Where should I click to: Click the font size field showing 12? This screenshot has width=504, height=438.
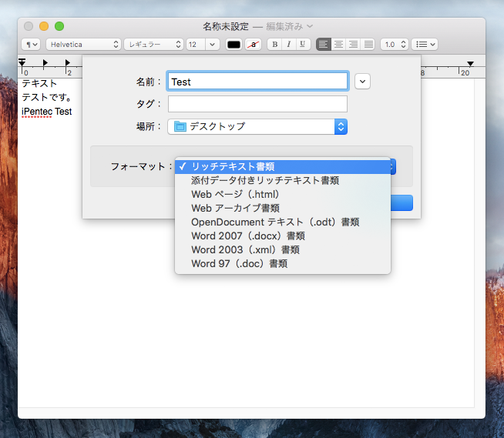tap(196, 45)
